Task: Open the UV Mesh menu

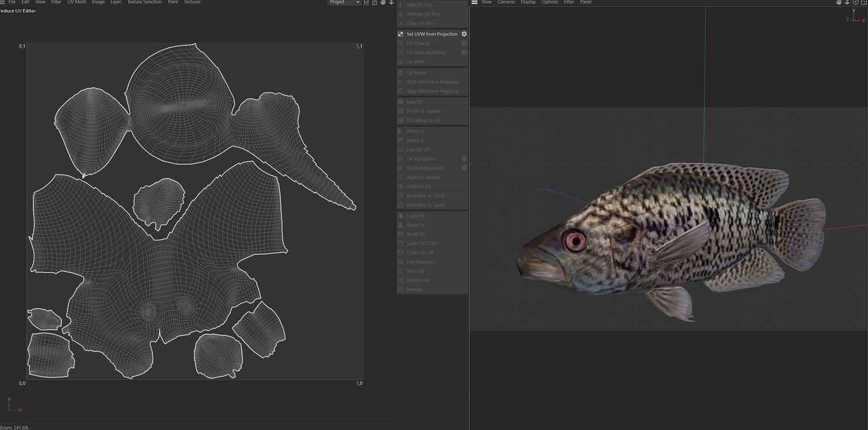Action: [76, 2]
